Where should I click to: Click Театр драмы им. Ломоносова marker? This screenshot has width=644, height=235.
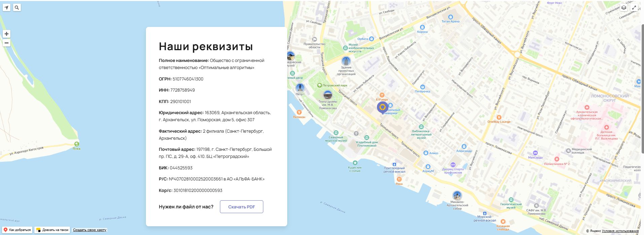(x=328, y=95)
